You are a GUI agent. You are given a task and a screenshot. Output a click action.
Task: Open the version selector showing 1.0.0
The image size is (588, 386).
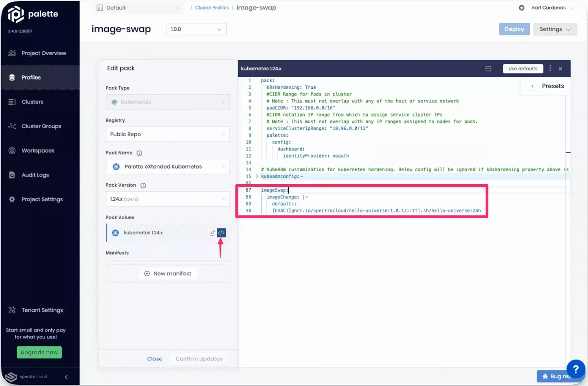(x=196, y=29)
